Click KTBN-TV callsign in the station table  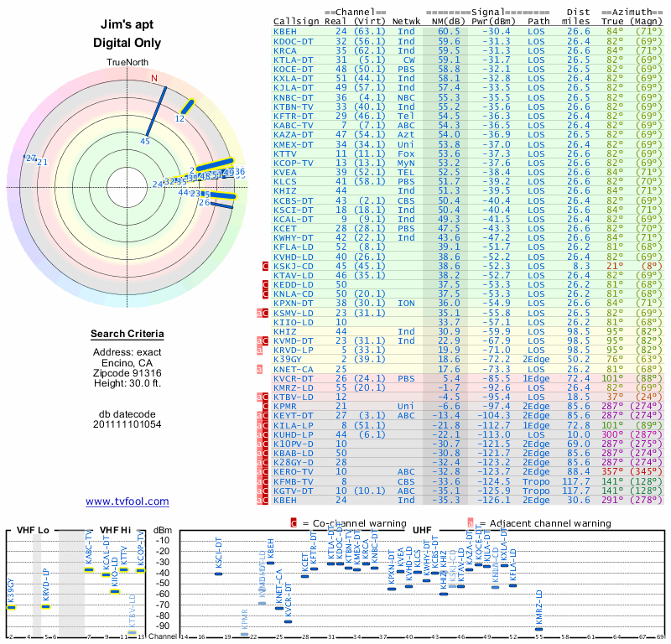[293, 107]
